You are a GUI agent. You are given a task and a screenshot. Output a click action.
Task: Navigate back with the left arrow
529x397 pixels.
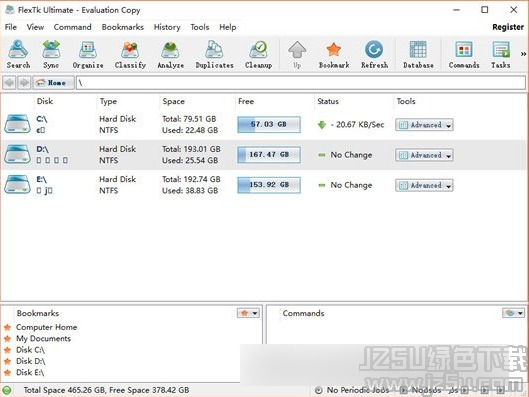9,83
